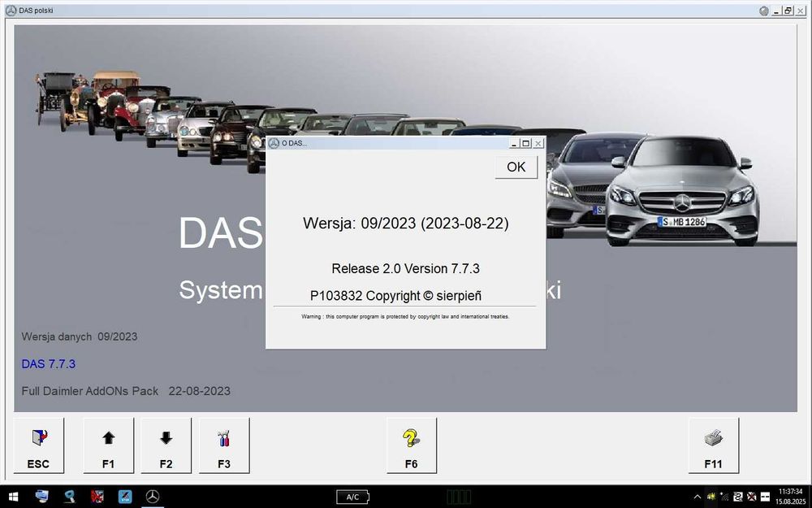Click the red taskbar application icon

pyautogui.click(x=97, y=497)
